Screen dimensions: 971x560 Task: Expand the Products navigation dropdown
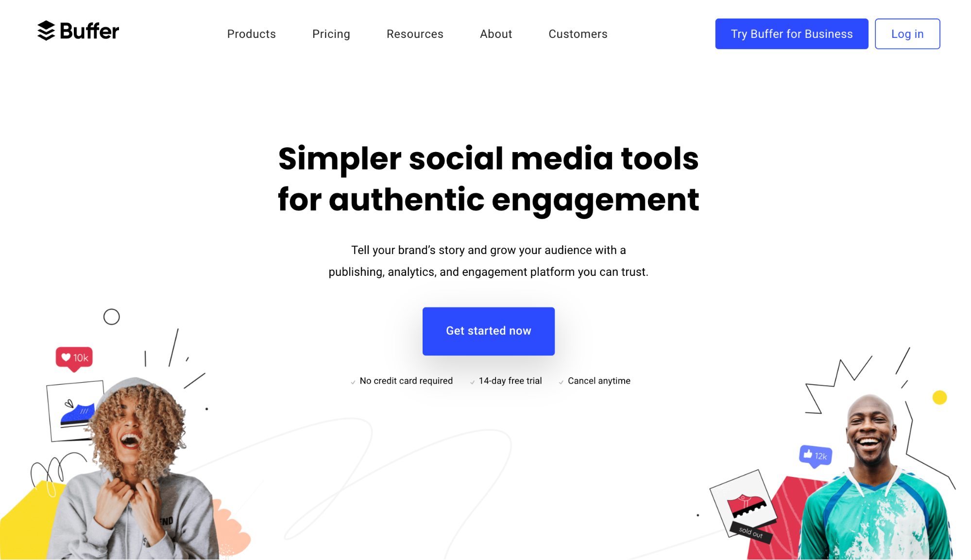251,34
